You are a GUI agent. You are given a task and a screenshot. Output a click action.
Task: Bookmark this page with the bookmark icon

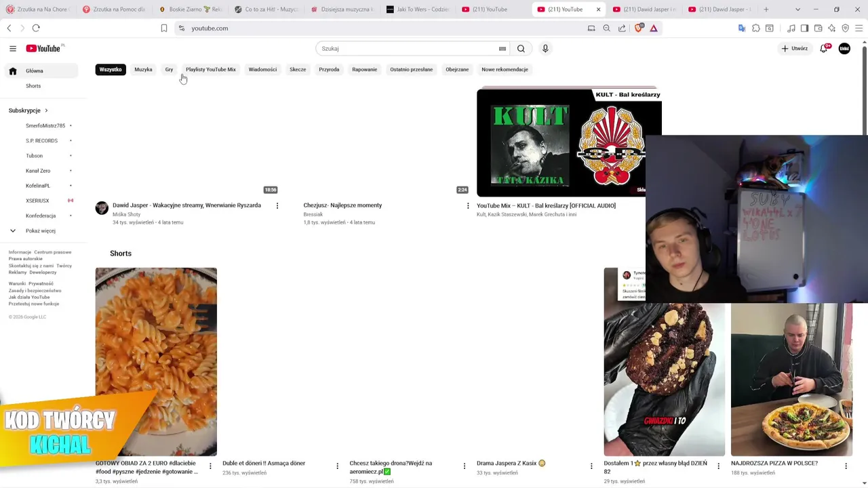[164, 28]
